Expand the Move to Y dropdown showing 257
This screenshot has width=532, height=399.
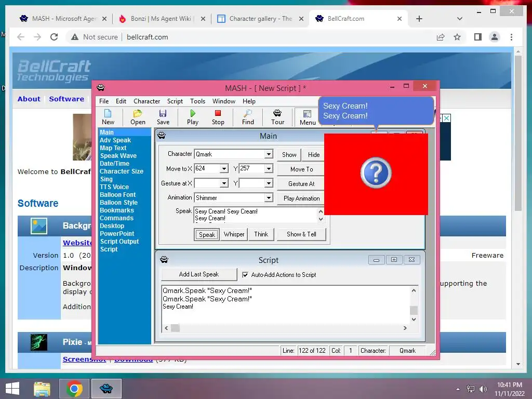tap(269, 169)
